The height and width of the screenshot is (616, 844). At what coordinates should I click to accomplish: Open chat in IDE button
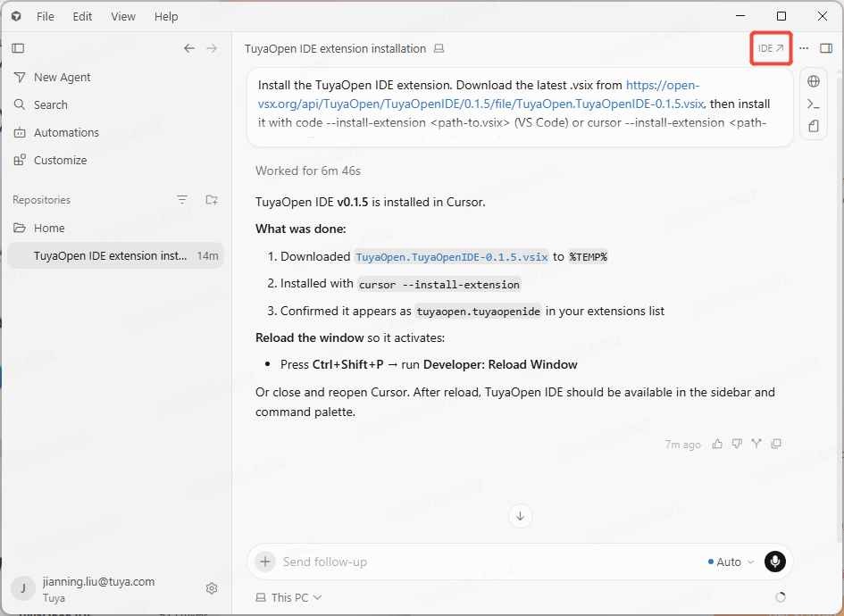(x=771, y=48)
